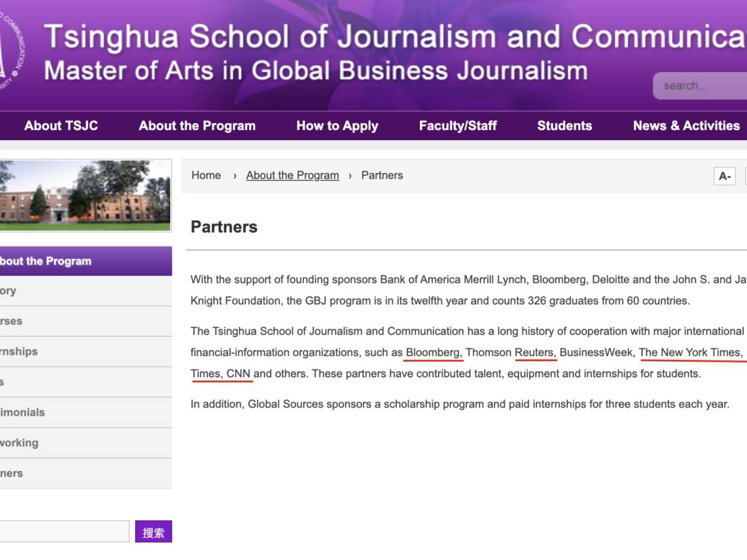The width and height of the screenshot is (747, 560).
Task: Go to the How to Apply page
Action: coord(337,126)
